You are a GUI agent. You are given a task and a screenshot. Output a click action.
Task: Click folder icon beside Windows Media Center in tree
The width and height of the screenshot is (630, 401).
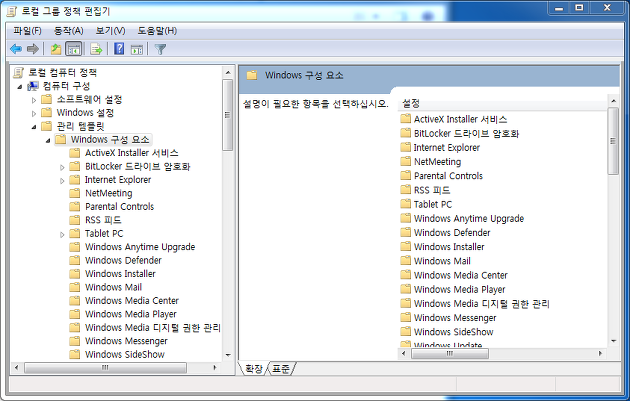pos(75,301)
